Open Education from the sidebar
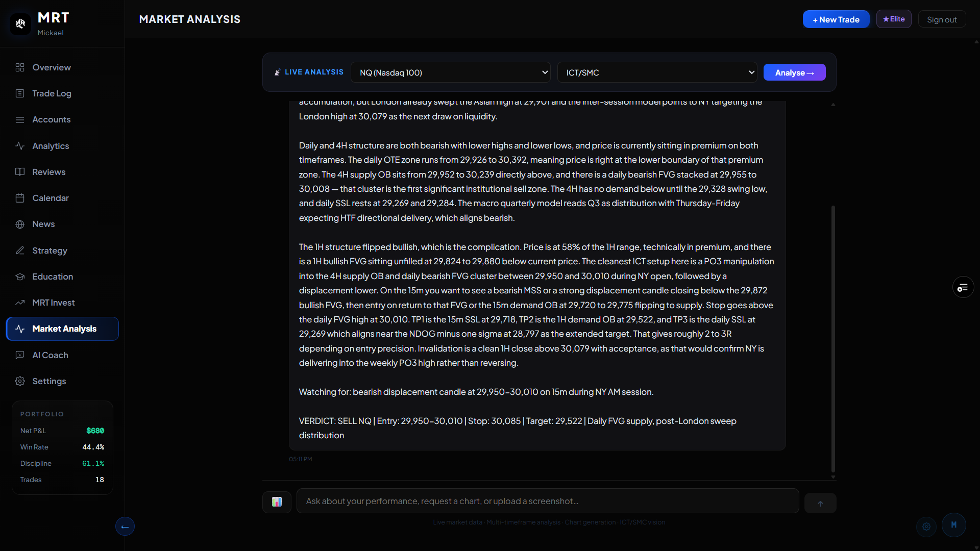This screenshot has width=980, height=551. pyautogui.click(x=62, y=277)
